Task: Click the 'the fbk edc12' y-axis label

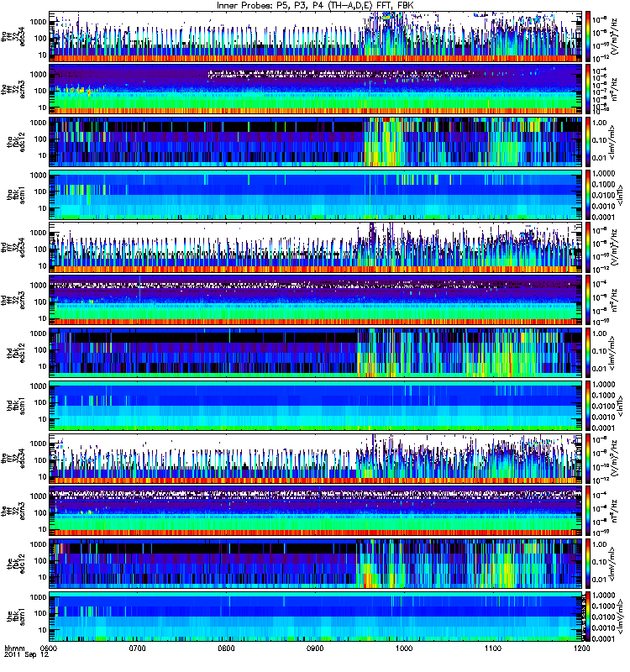Action: (x=16, y=564)
